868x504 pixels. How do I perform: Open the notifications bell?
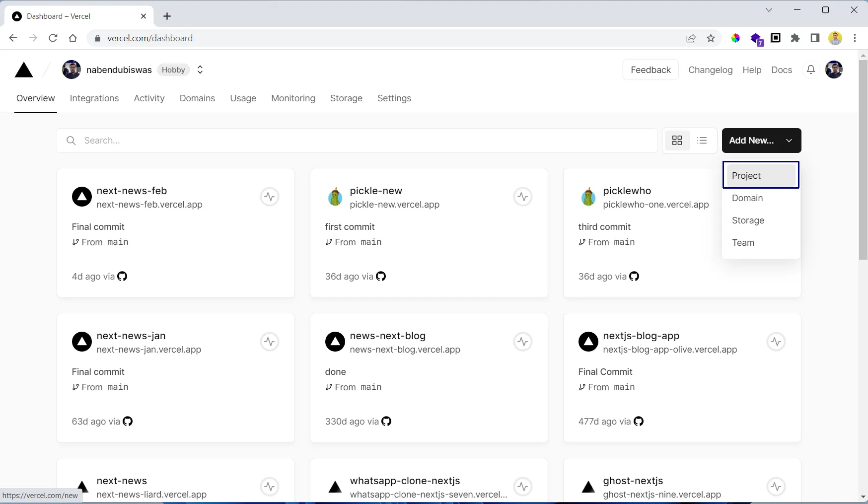click(x=810, y=70)
